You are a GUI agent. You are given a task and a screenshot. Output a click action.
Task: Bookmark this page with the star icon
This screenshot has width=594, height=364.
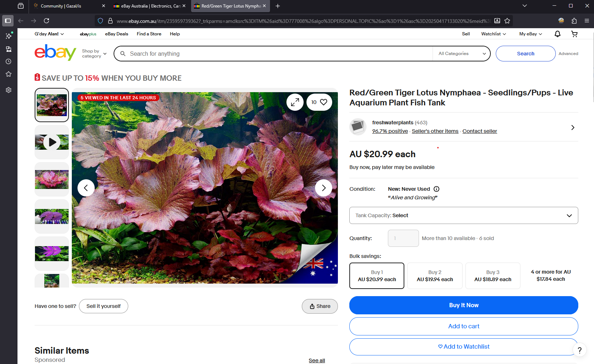[x=507, y=21]
